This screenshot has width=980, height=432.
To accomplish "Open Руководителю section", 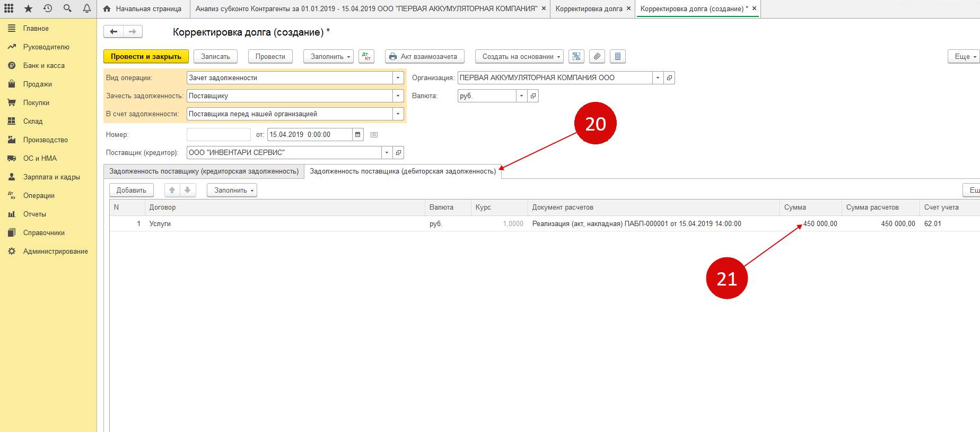I will pyautogui.click(x=48, y=47).
